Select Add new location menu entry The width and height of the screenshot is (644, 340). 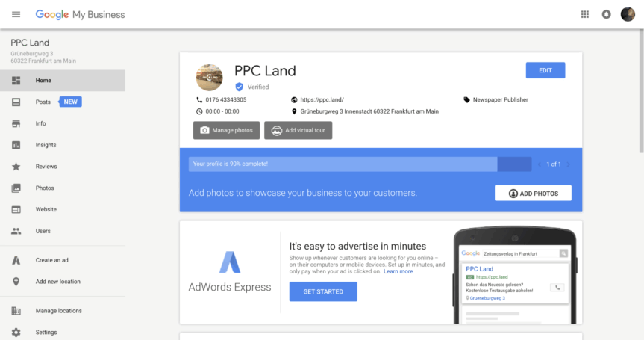pyautogui.click(x=63, y=282)
